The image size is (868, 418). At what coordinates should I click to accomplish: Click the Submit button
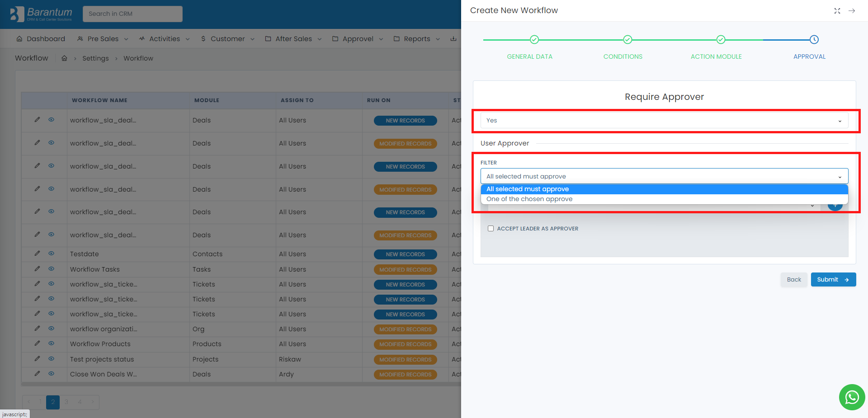[833, 280]
